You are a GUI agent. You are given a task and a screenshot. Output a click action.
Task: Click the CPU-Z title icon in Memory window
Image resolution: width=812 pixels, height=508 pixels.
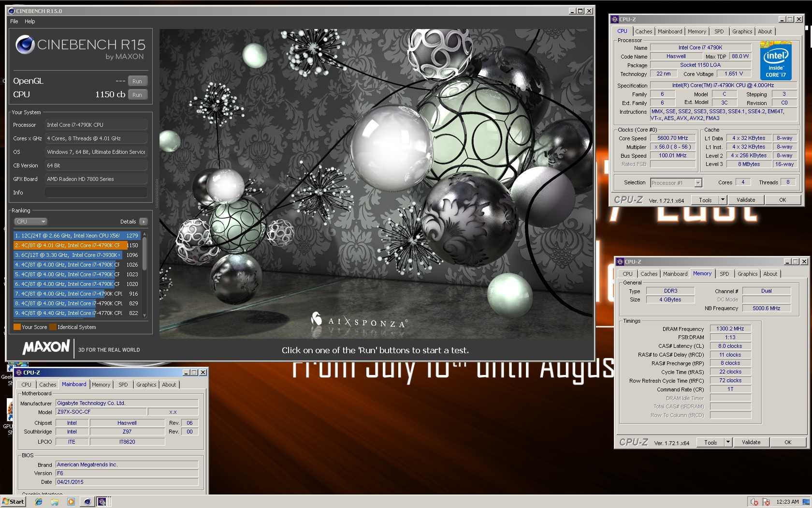coord(620,262)
